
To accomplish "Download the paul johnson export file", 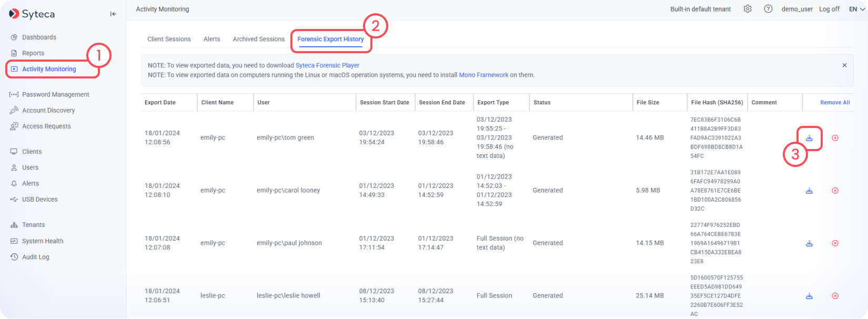I will pos(809,243).
